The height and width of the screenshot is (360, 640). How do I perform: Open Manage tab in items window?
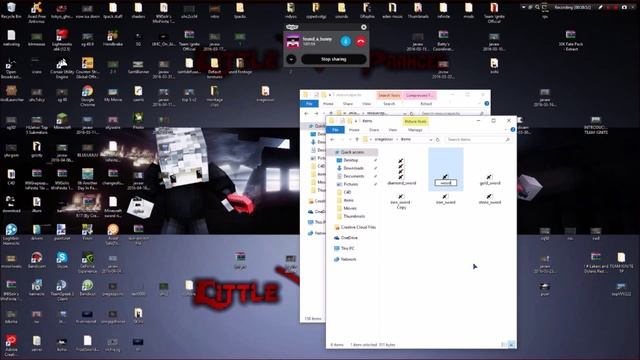(x=415, y=130)
